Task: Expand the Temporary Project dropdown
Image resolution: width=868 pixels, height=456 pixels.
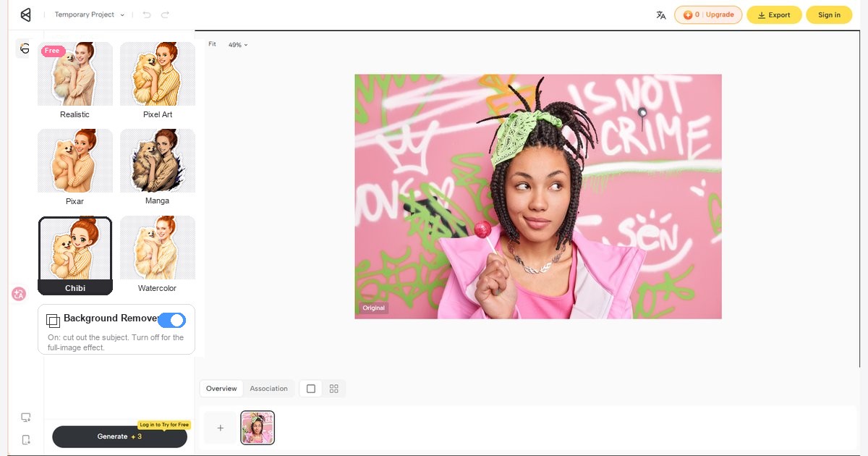Action: pos(90,14)
